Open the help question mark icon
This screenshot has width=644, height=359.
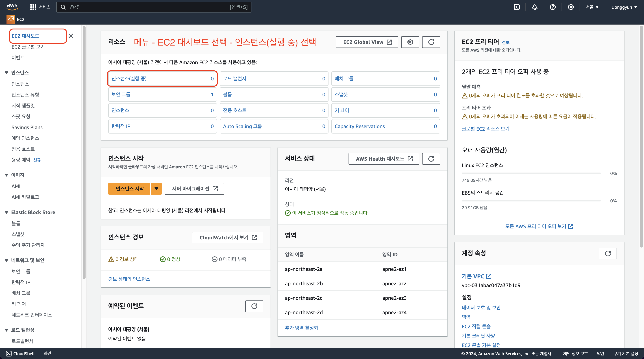coord(553,7)
